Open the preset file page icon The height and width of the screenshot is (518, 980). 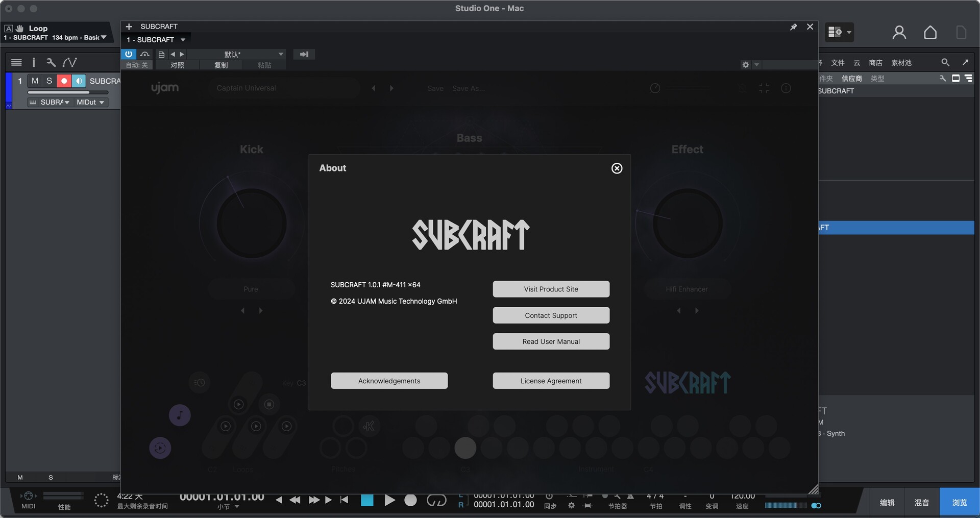point(161,54)
